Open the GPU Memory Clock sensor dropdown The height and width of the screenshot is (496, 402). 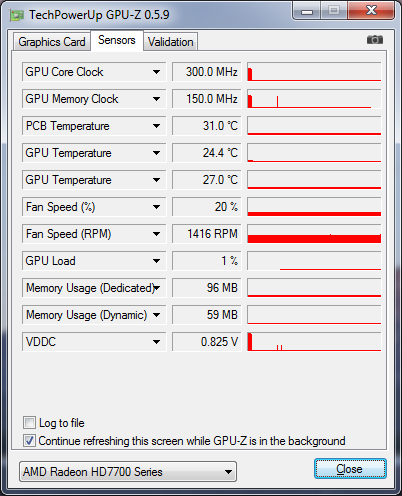[156, 99]
